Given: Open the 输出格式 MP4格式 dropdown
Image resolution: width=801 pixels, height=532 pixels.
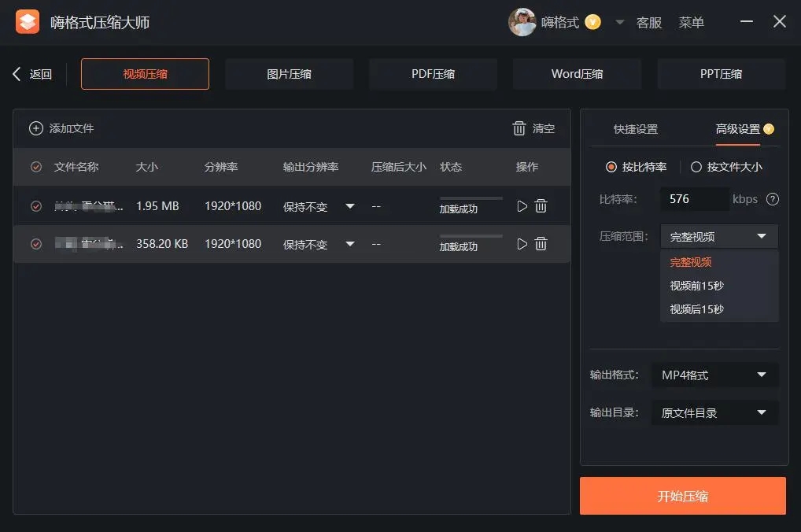Looking at the screenshot, I should pos(714,375).
